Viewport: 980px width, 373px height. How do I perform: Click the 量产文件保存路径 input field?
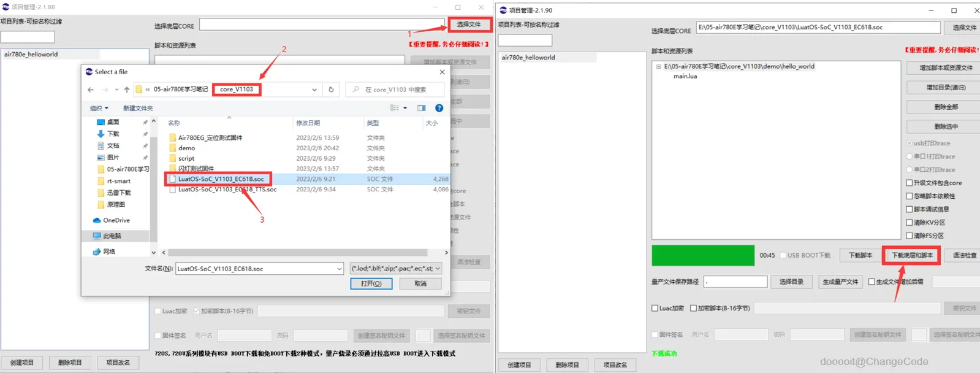point(735,282)
